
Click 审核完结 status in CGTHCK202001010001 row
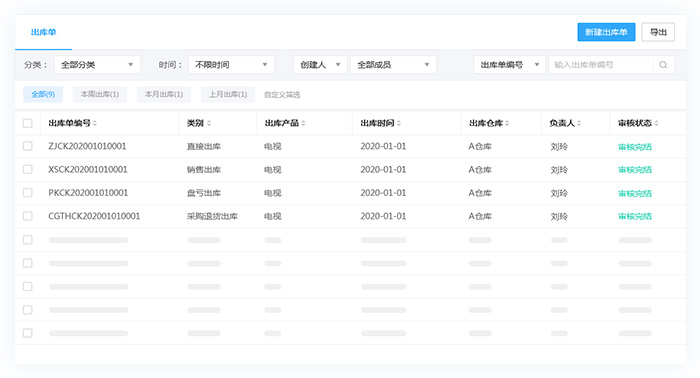[x=635, y=216]
